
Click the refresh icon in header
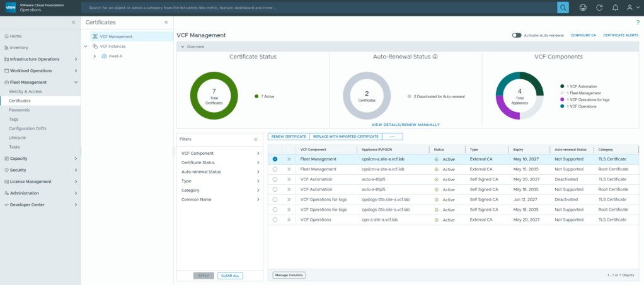click(x=599, y=8)
